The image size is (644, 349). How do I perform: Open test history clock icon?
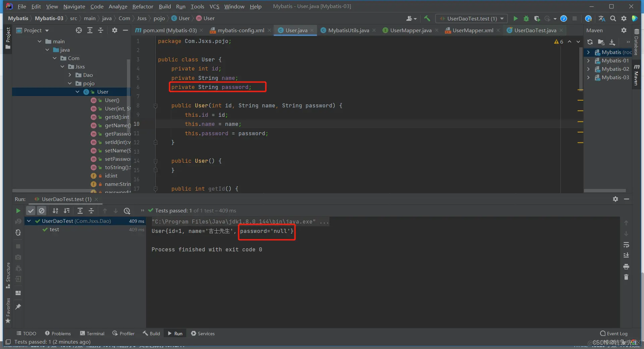[127, 211]
